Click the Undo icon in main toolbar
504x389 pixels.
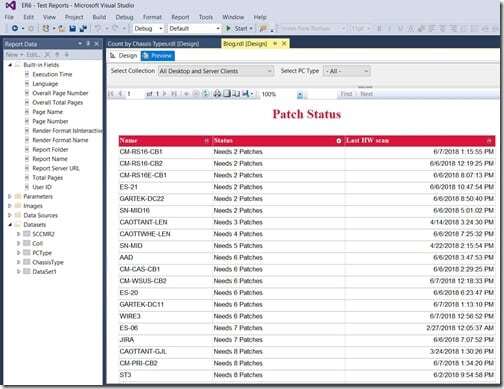pyautogui.click(x=97, y=29)
